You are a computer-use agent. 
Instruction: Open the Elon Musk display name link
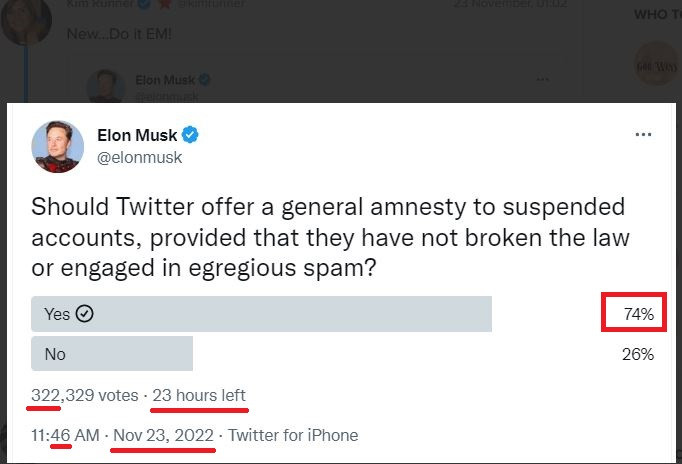(x=135, y=135)
